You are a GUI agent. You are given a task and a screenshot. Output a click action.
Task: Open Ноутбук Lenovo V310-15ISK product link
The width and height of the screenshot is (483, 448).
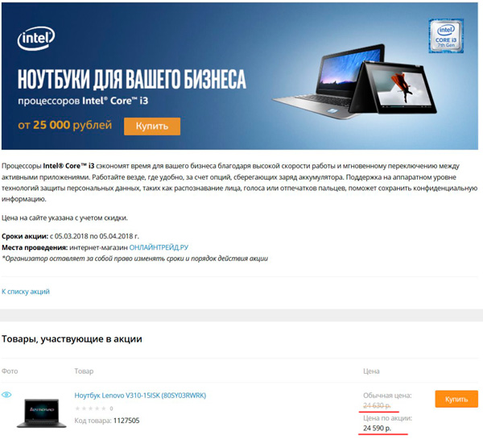[140, 396]
